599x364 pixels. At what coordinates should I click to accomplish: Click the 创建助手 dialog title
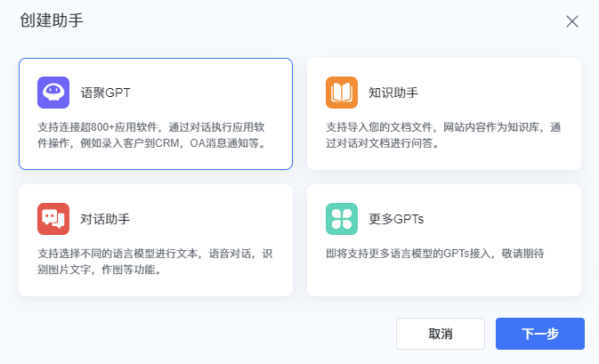point(52,21)
